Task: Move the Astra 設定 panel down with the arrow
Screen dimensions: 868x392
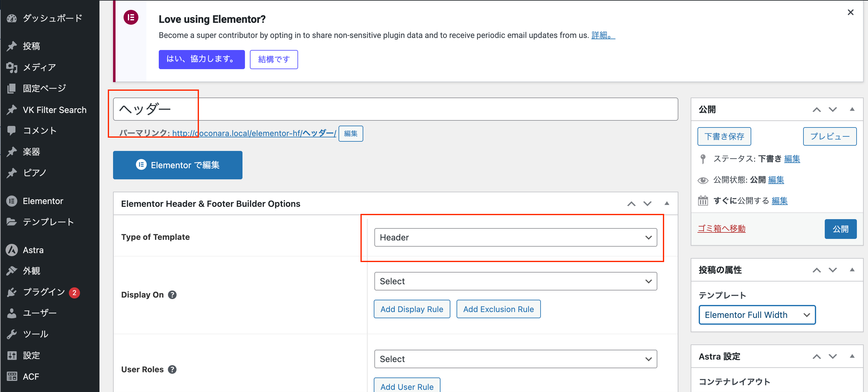Action: point(832,356)
